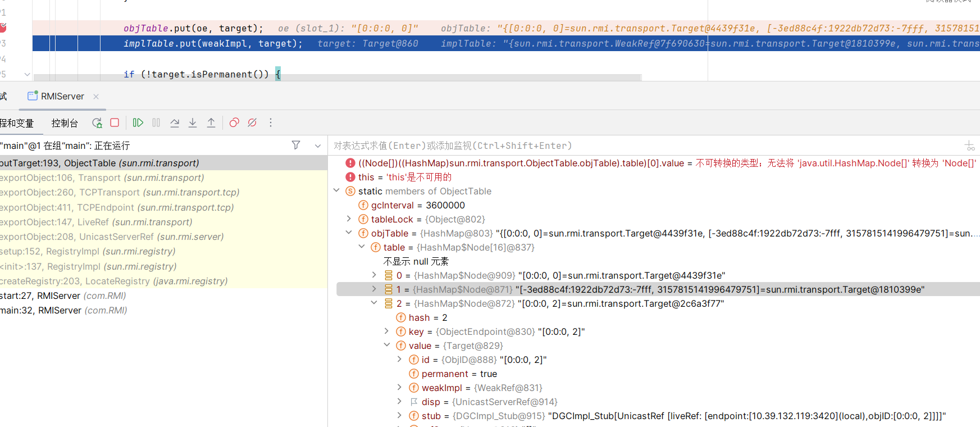Click the fold arrow at if statement
Viewport: 980px width, 427px height.
click(x=27, y=74)
